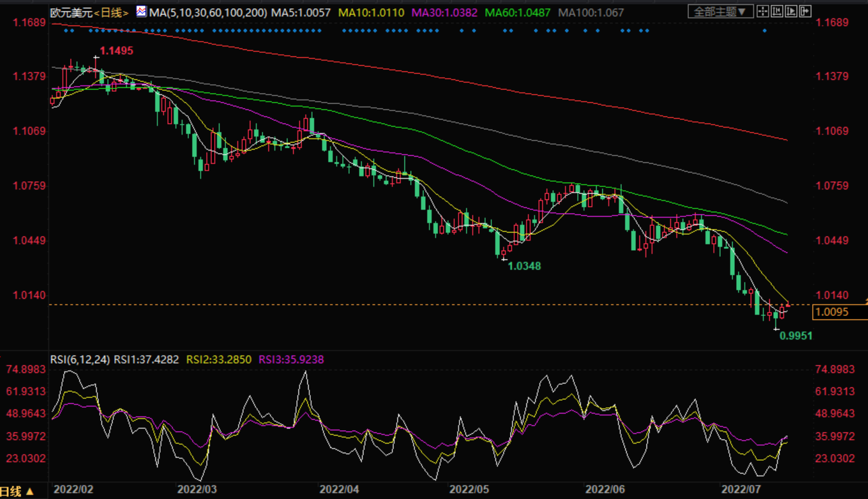Open the <日线> timeframe selector in title
868x499 pixels.
pyautogui.click(x=111, y=12)
